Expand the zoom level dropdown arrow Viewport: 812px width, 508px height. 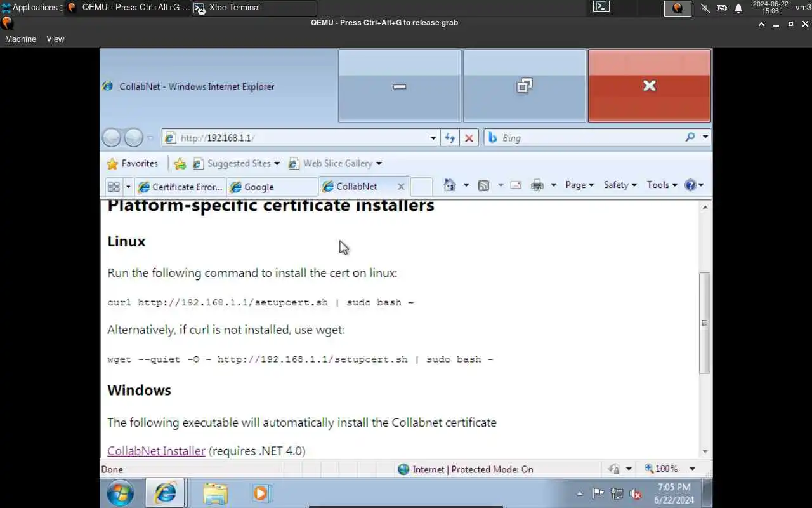point(692,469)
